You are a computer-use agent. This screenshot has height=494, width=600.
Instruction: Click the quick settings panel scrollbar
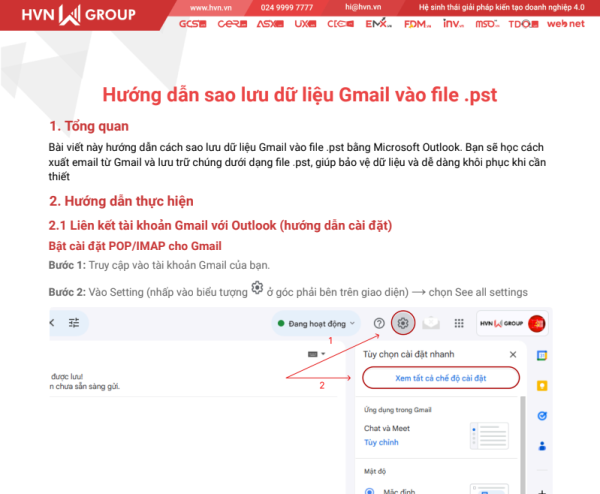(x=523, y=445)
